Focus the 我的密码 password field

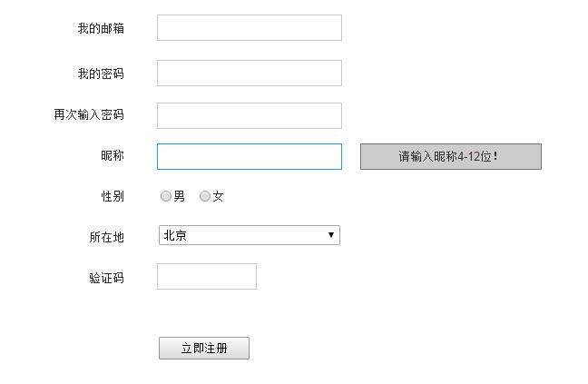pyautogui.click(x=249, y=73)
